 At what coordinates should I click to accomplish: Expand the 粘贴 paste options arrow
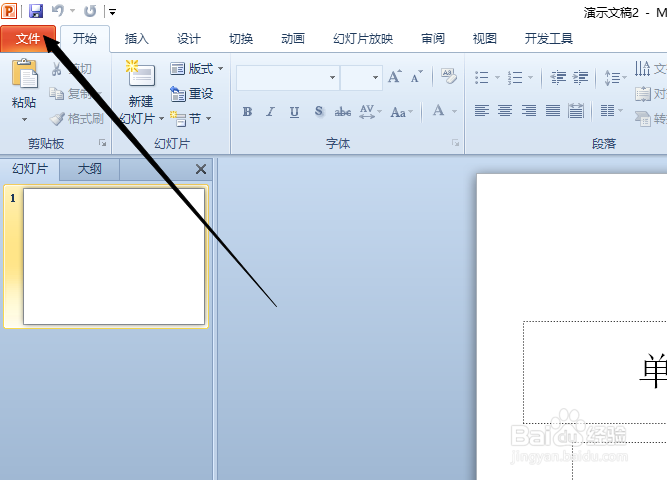click(24, 120)
